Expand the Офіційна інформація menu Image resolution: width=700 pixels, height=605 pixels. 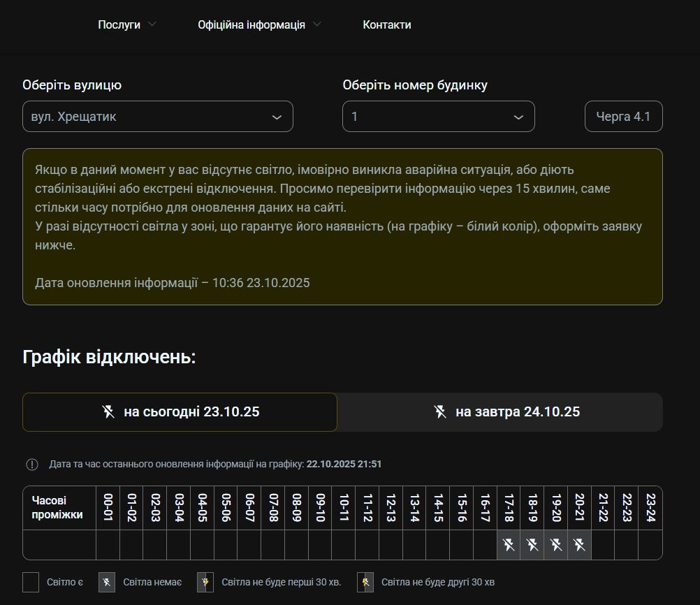pos(259,24)
